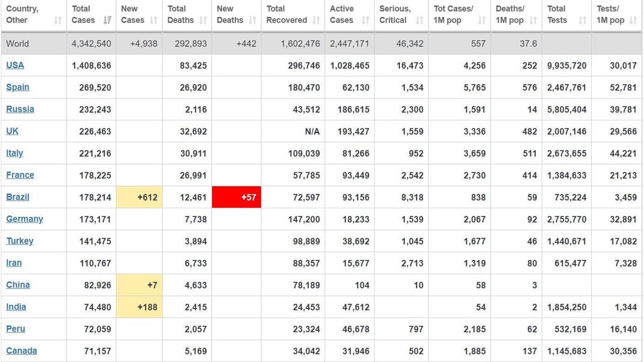The image size is (644, 362).
Task: Click sort icon beside Country, Other
Action: pyautogui.click(x=58, y=20)
